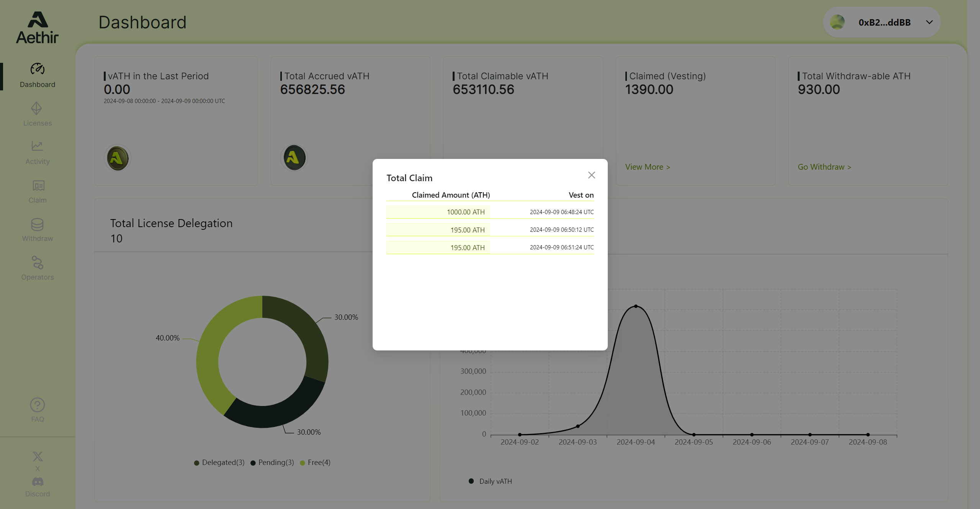The image size is (980, 509).
Task: Click the Dashboard gauge icon in sidebar
Action: (38, 69)
